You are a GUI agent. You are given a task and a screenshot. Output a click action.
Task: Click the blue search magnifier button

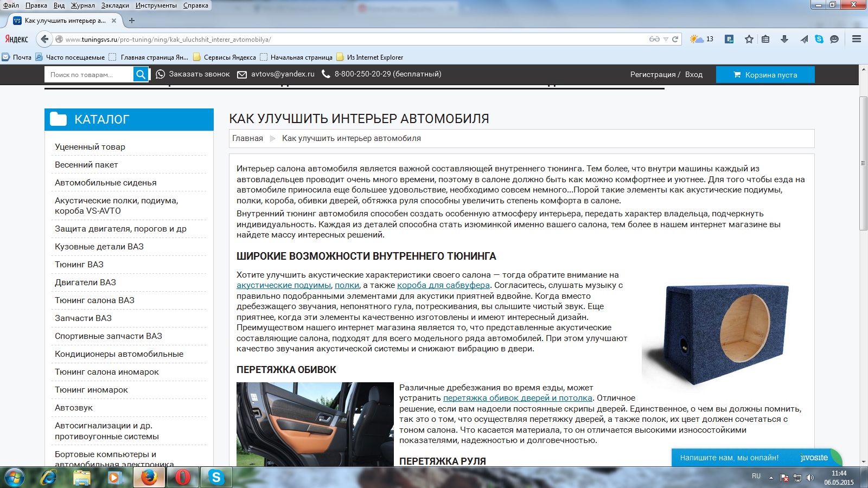point(141,74)
